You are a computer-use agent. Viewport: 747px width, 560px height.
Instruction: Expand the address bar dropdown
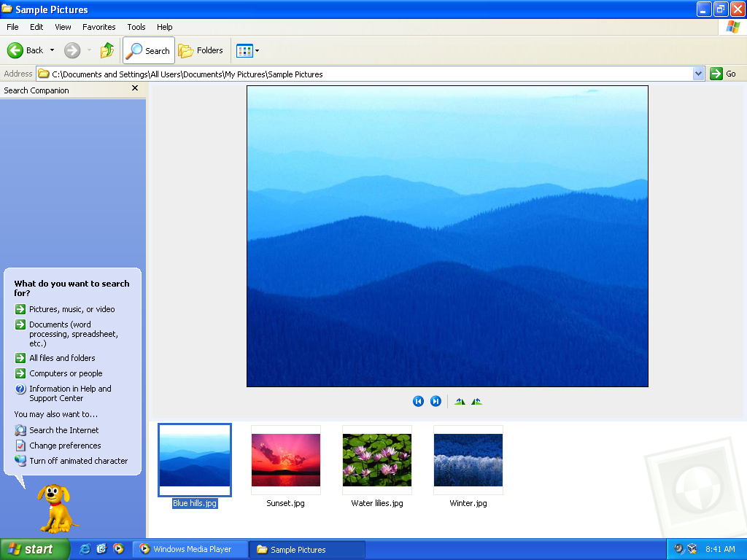coord(698,74)
